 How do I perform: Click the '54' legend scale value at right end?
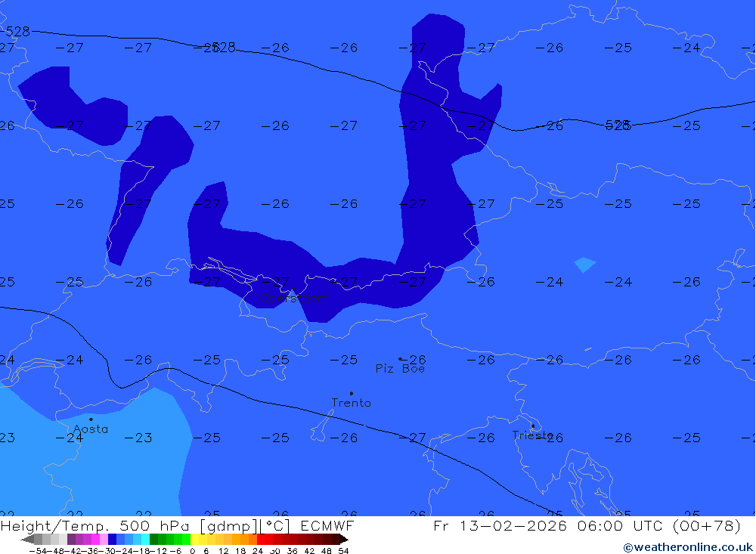pyautogui.click(x=343, y=551)
